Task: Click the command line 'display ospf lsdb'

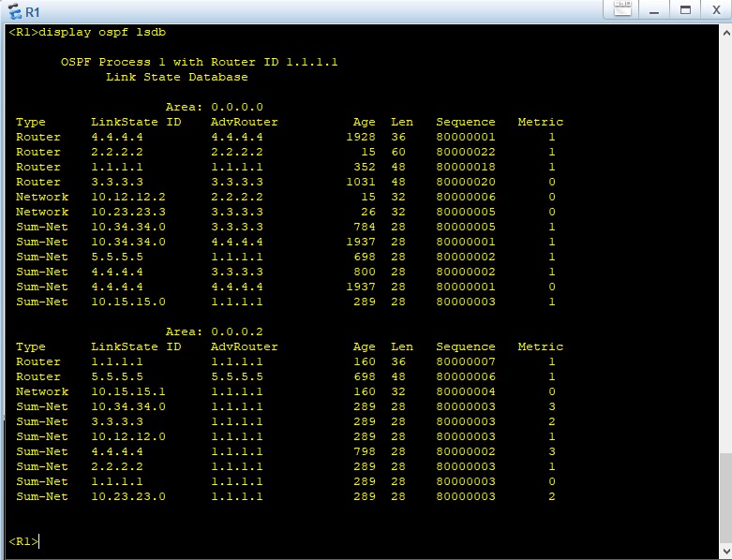Action: coord(102,32)
